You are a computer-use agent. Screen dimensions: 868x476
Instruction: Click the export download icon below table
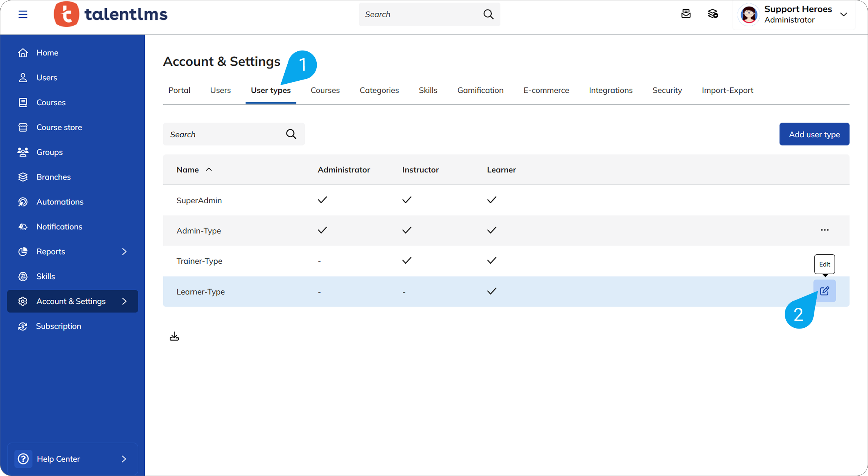point(174,336)
